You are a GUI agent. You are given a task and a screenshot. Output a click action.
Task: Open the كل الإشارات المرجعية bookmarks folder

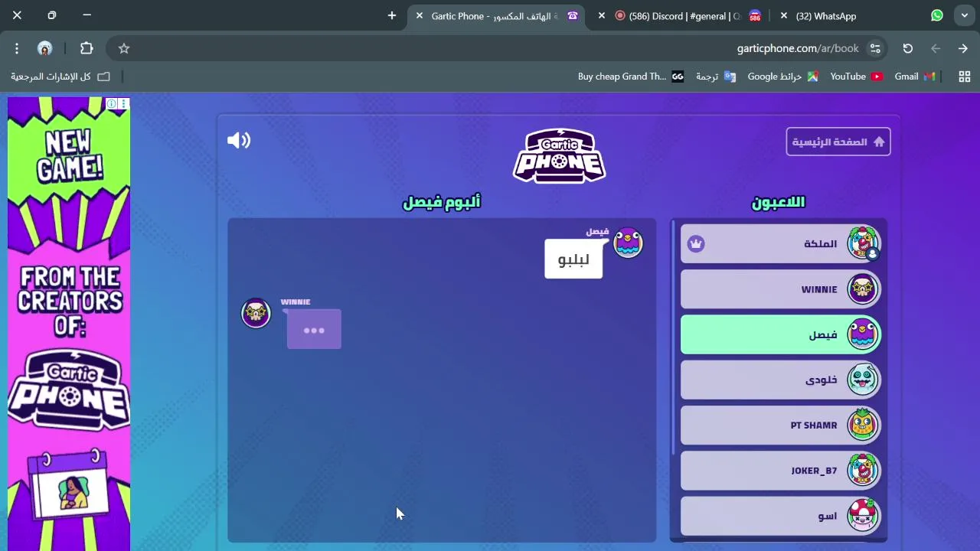(60, 77)
